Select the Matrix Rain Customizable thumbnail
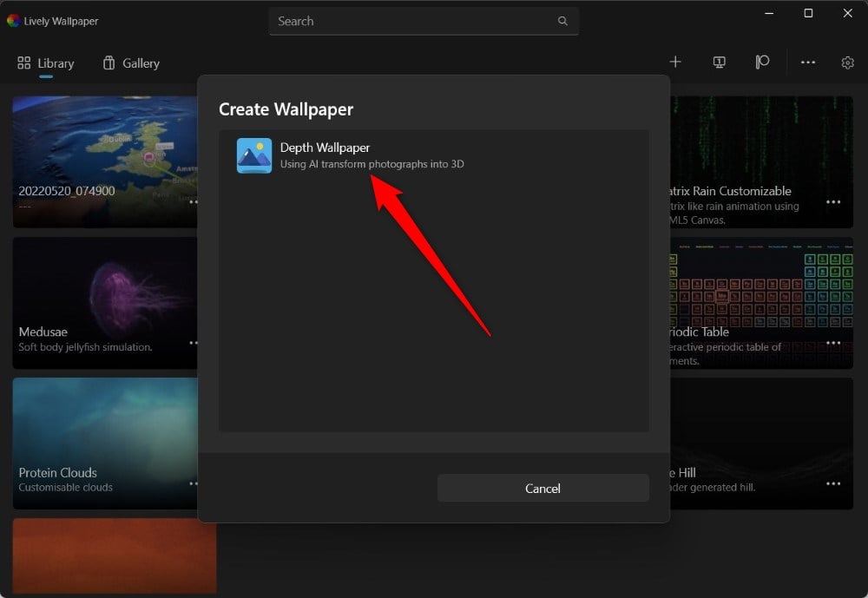 pos(762,161)
